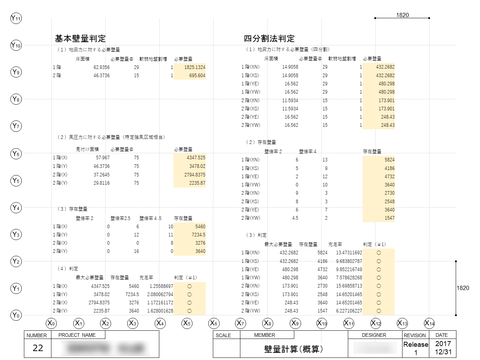
Task: Click the Y5 grid axis marker
Action: tap(16, 180)
